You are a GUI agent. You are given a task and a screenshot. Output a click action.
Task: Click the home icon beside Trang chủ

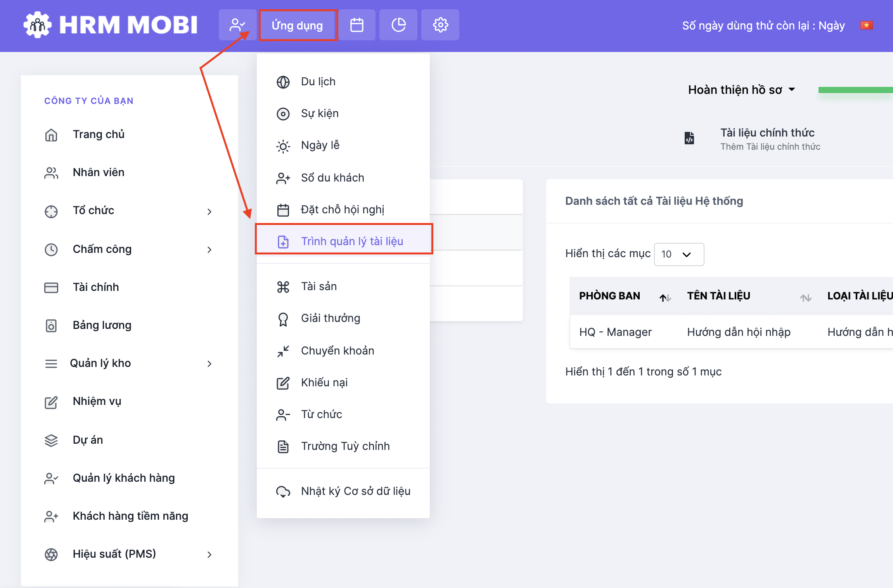[51, 135]
